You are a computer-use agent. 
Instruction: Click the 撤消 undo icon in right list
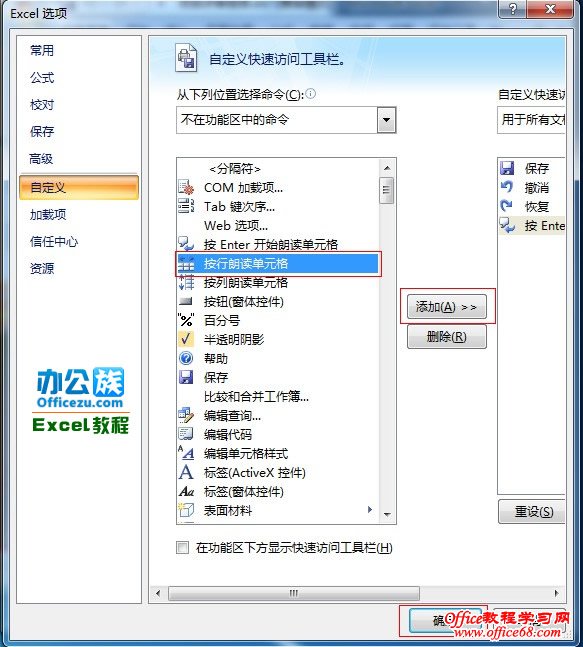[507, 188]
